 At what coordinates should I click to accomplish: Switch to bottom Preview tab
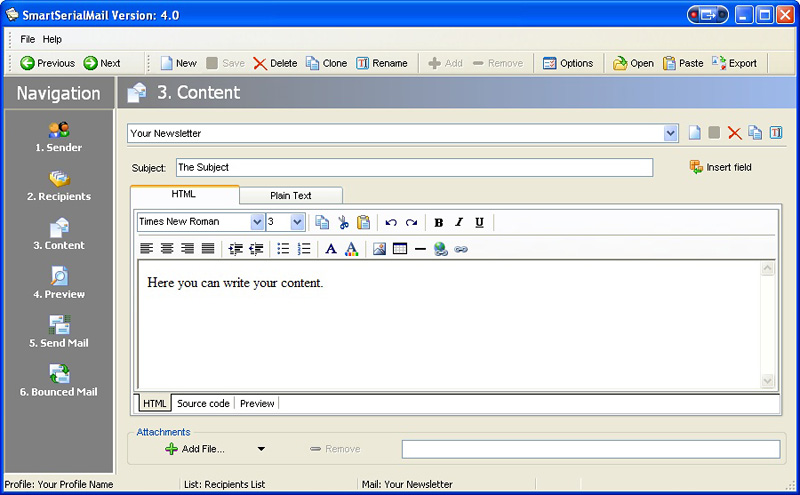(257, 403)
